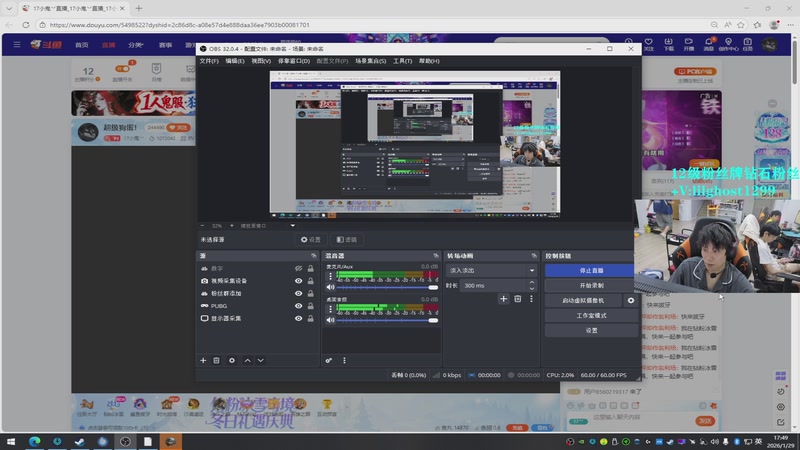Screen dimensions: 800x450
Task: Click transition duration 300 ms field
Action: [x=492, y=286]
